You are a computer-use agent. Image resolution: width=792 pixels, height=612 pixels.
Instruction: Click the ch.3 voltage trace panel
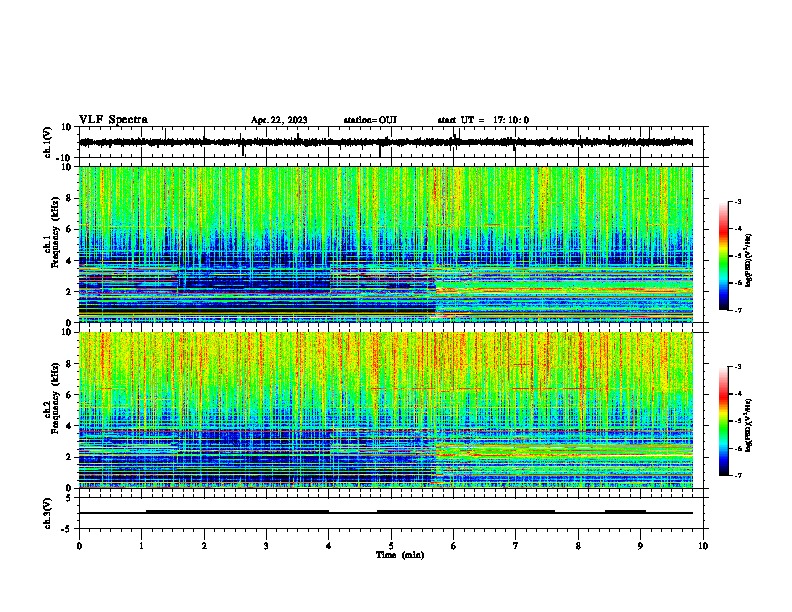[x=393, y=513]
